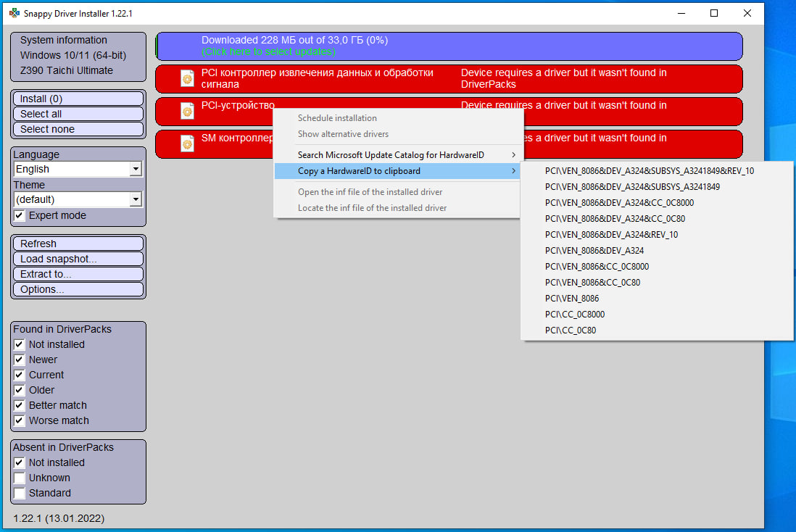
Task: Click the Snappy Driver Installer title bar icon
Action: pos(14,13)
